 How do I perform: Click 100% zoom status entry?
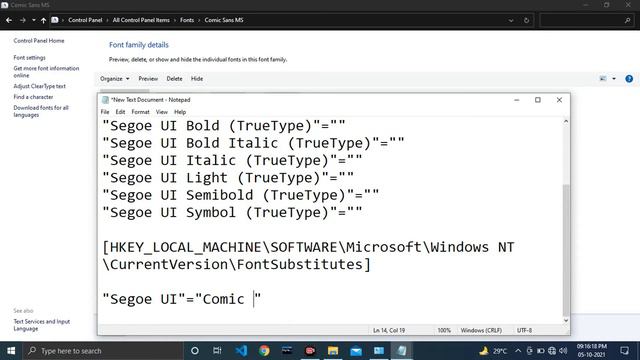(x=444, y=331)
